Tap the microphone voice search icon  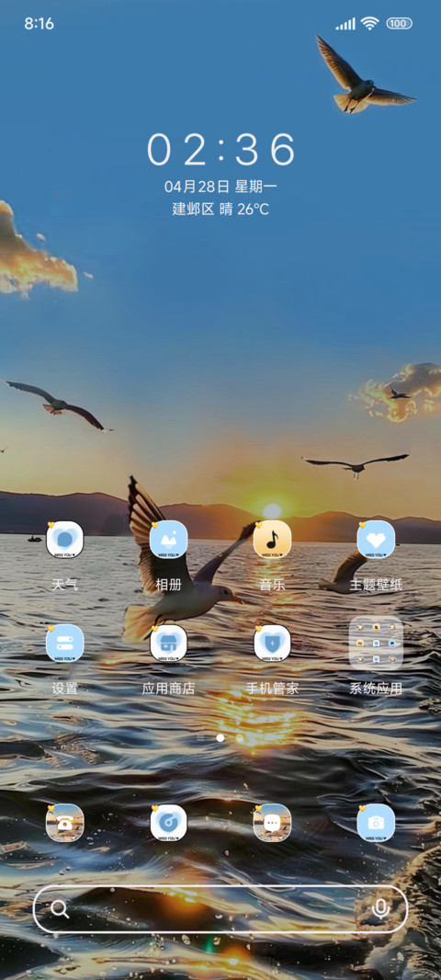380,909
